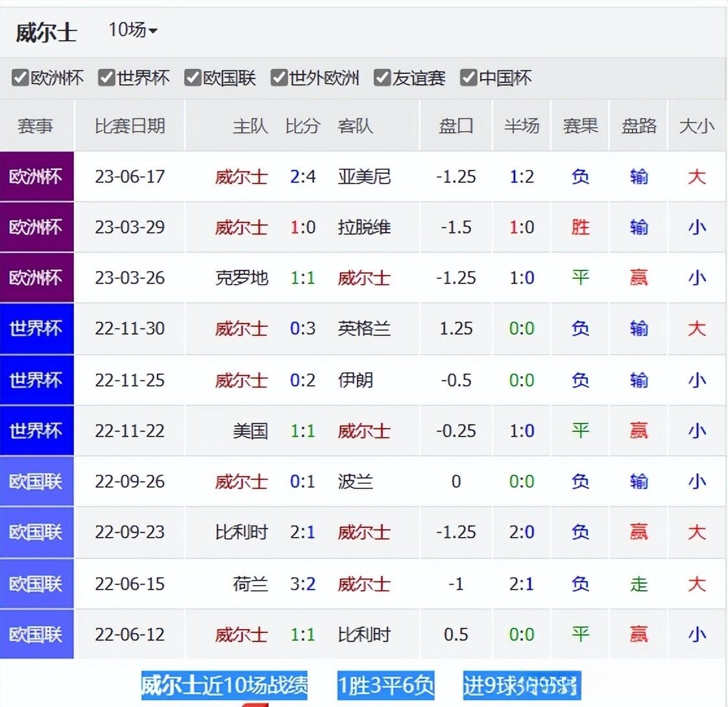Click 欧洲杯 tag on 23-03-26 row
Viewport: 728px width, 707px height.
click(37, 278)
